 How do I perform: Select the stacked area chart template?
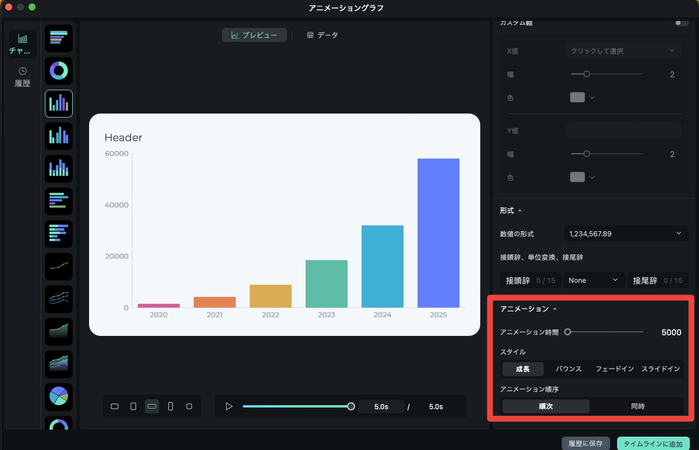(x=58, y=364)
